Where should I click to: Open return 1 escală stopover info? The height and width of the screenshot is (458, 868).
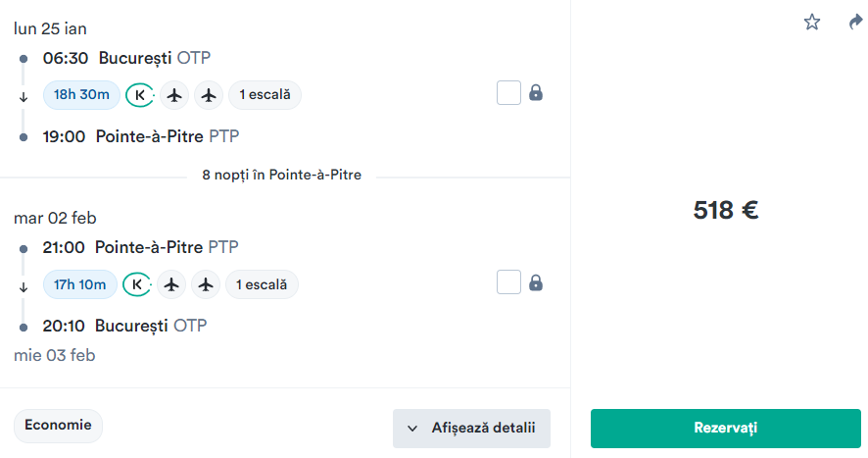click(x=262, y=284)
